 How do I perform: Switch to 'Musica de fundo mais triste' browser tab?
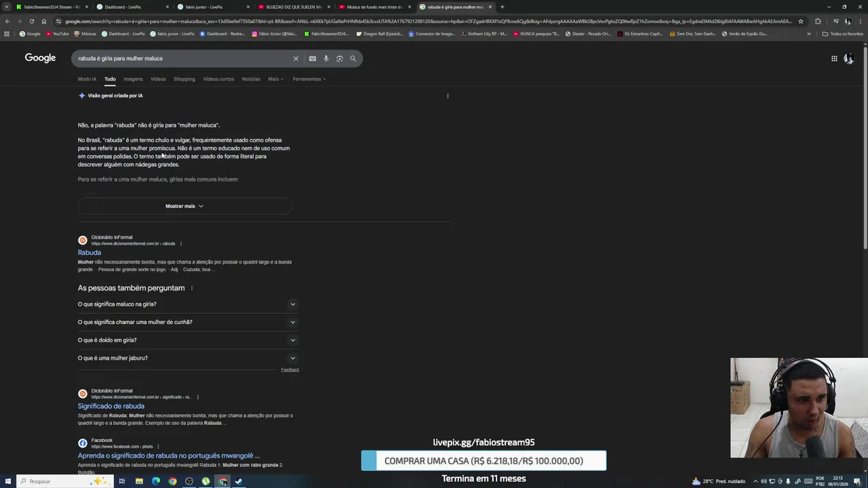pos(374,7)
